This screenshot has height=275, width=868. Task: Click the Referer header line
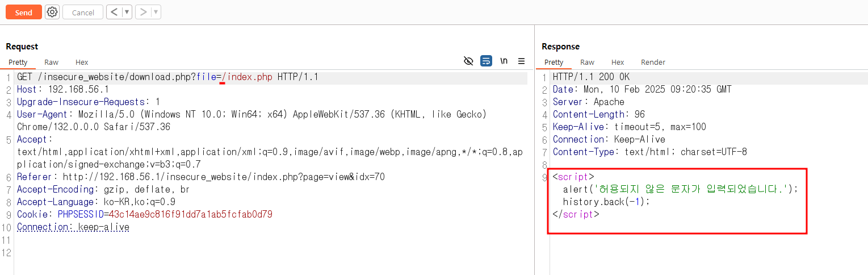[201, 177]
